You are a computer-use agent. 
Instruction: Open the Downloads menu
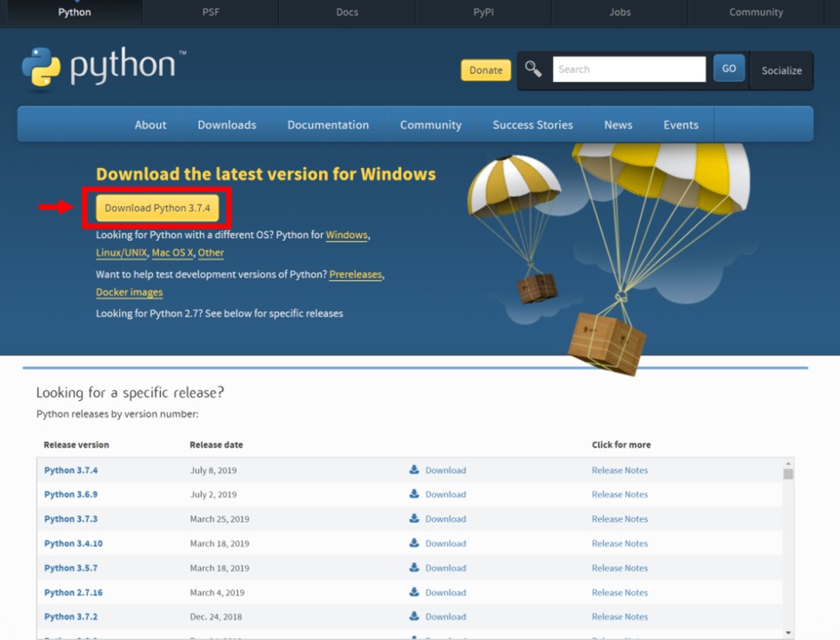coord(228,124)
